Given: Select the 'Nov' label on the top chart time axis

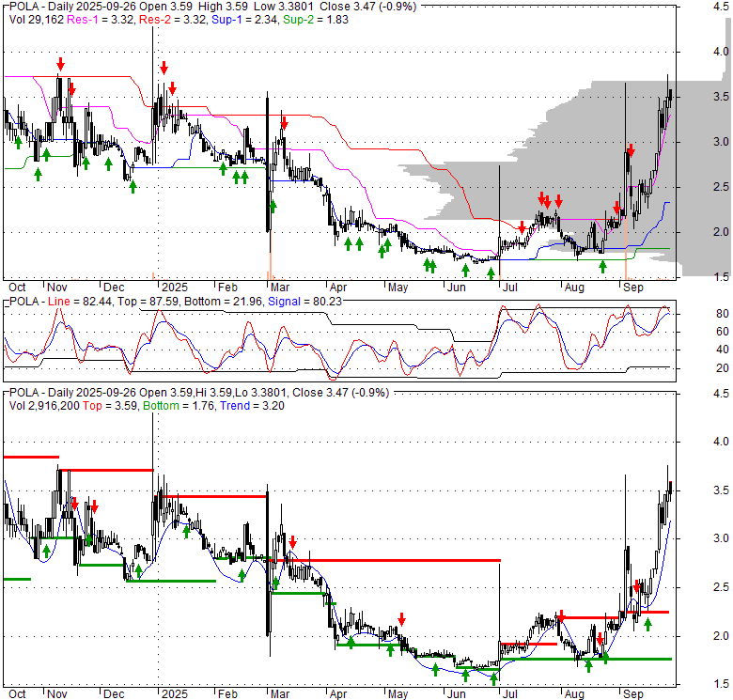Looking at the screenshot, I should (x=57, y=287).
